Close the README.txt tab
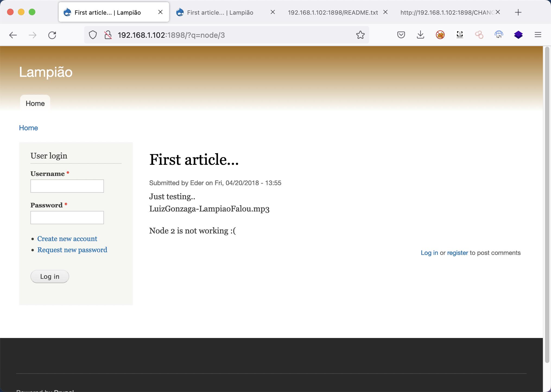The width and height of the screenshot is (551, 392). coord(385,12)
